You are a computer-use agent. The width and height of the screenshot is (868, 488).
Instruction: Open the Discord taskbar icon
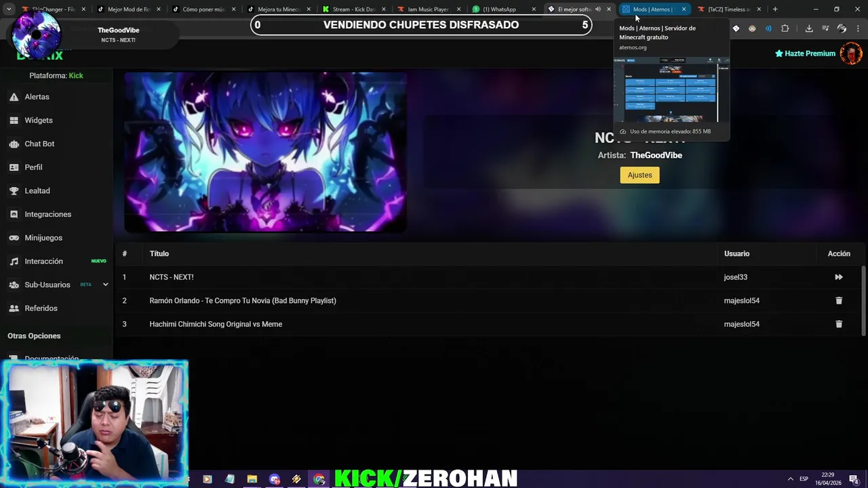[274, 479]
